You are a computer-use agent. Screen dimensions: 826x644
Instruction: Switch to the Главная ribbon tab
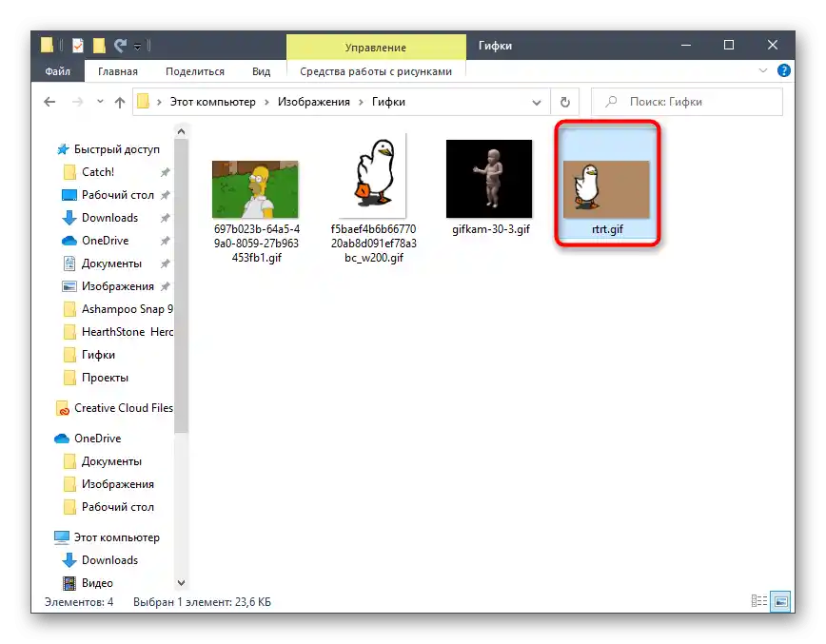[x=118, y=71]
